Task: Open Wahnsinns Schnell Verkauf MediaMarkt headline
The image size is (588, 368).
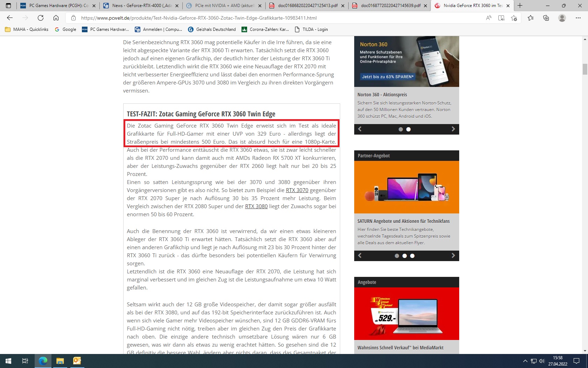Action: (x=400, y=348)
